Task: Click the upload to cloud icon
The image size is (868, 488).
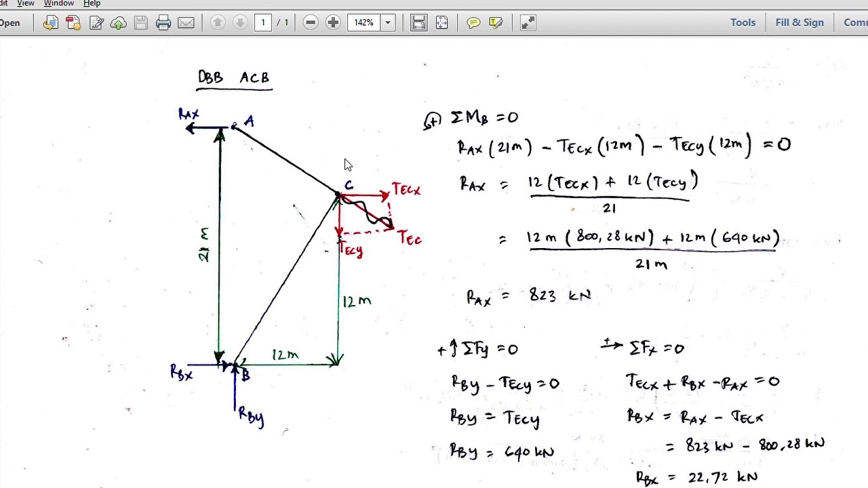Action: (119, 23)
